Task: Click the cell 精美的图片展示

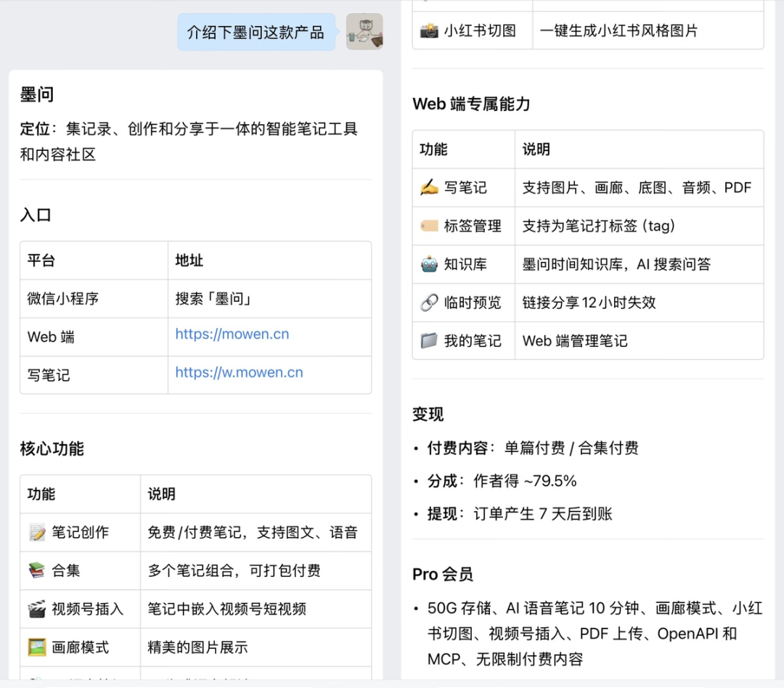Action: 256,647
